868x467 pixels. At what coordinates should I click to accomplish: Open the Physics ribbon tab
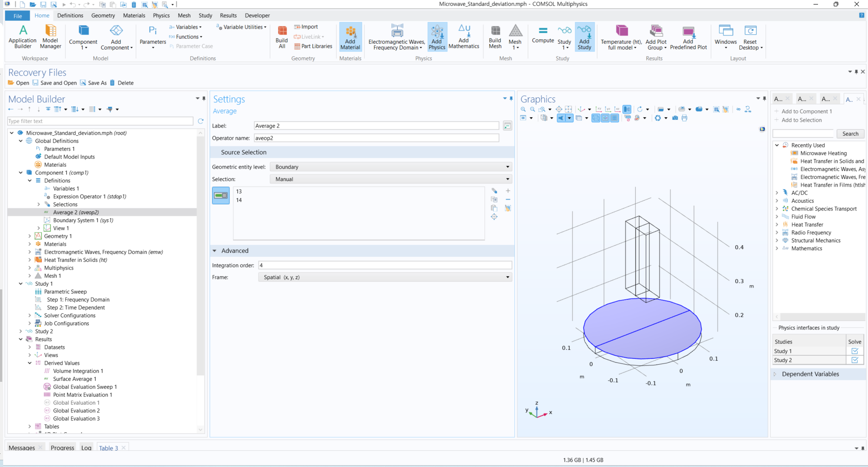click(x=161, y=15)
